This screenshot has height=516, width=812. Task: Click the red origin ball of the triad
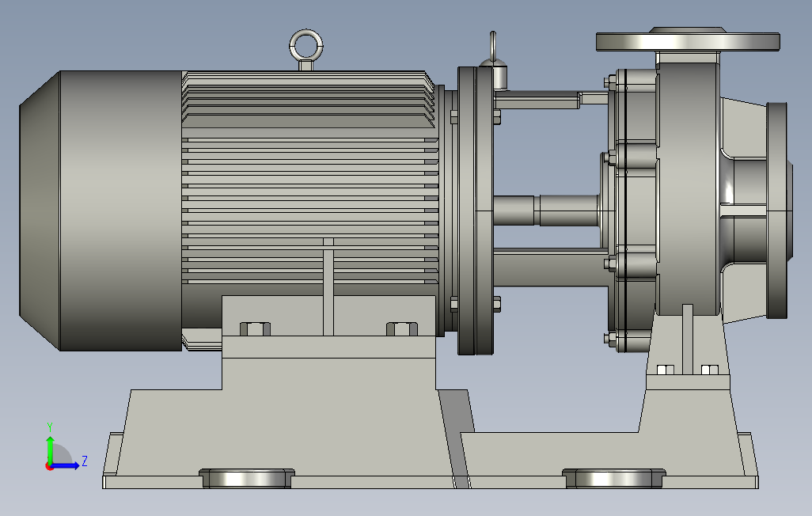50,466
